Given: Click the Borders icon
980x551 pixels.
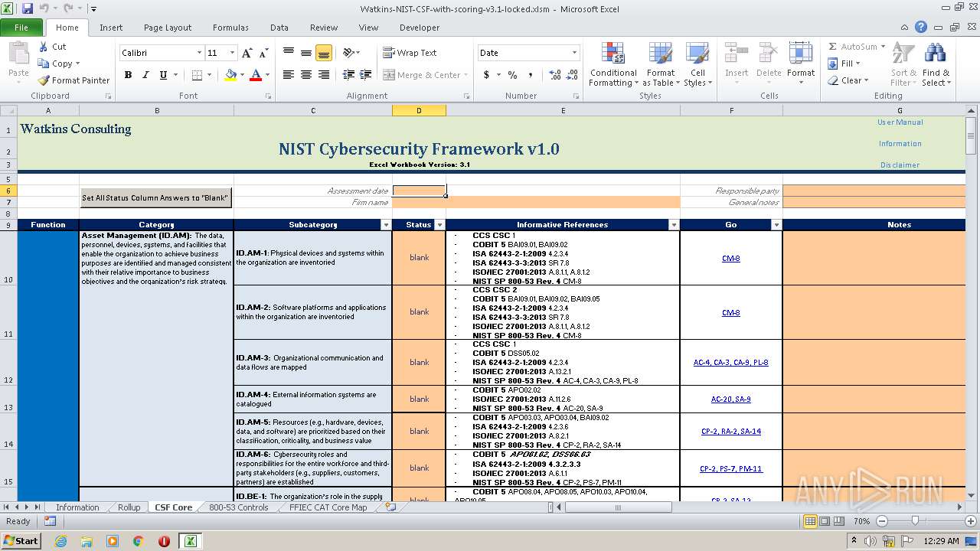Looking at the screenshot, I should tap(197, 75).
